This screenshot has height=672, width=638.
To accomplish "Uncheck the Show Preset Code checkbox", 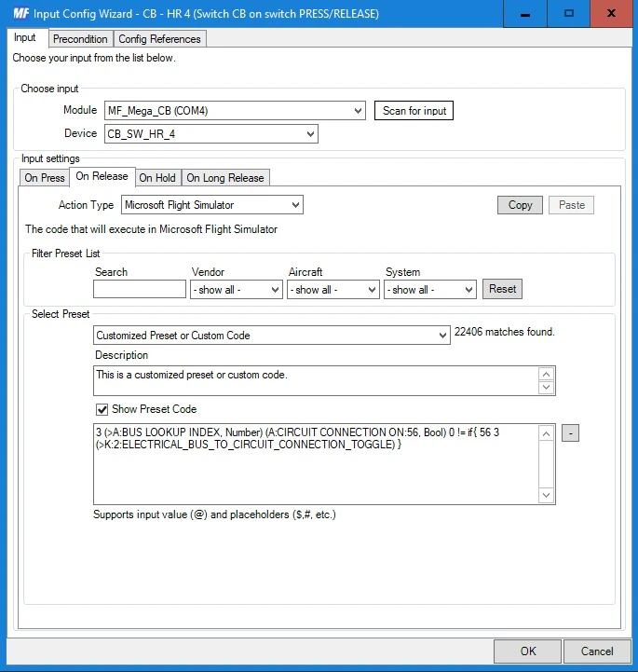I will (x=102, y=409).
